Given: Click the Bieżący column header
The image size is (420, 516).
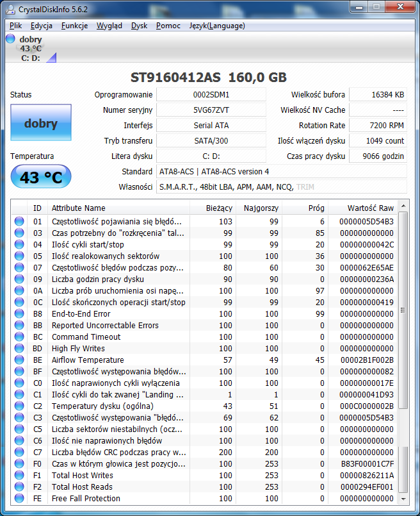Looking at the screenshot, I should (x=213, y=208).
